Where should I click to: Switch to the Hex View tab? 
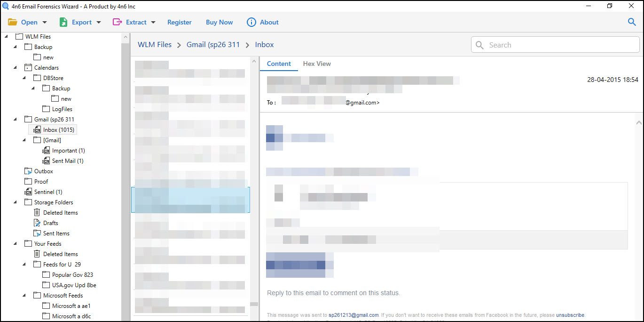pyautogui.click(x=317, y=64)
